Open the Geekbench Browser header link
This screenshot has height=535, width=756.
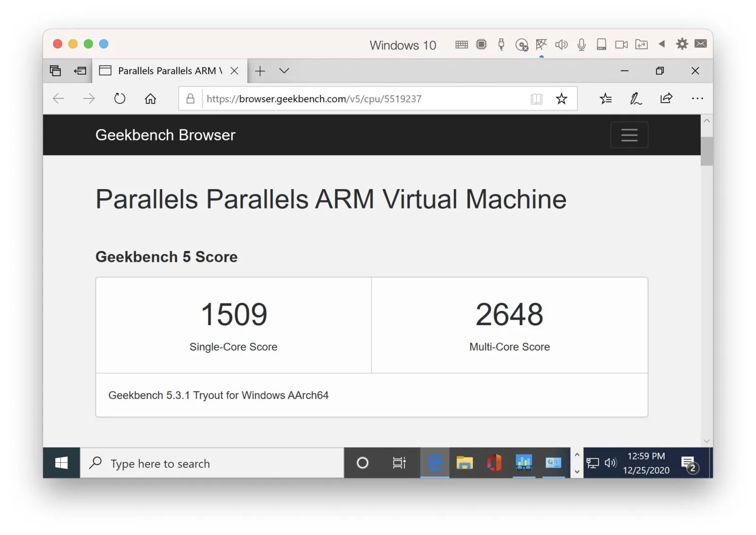click(x=165, y=135)
